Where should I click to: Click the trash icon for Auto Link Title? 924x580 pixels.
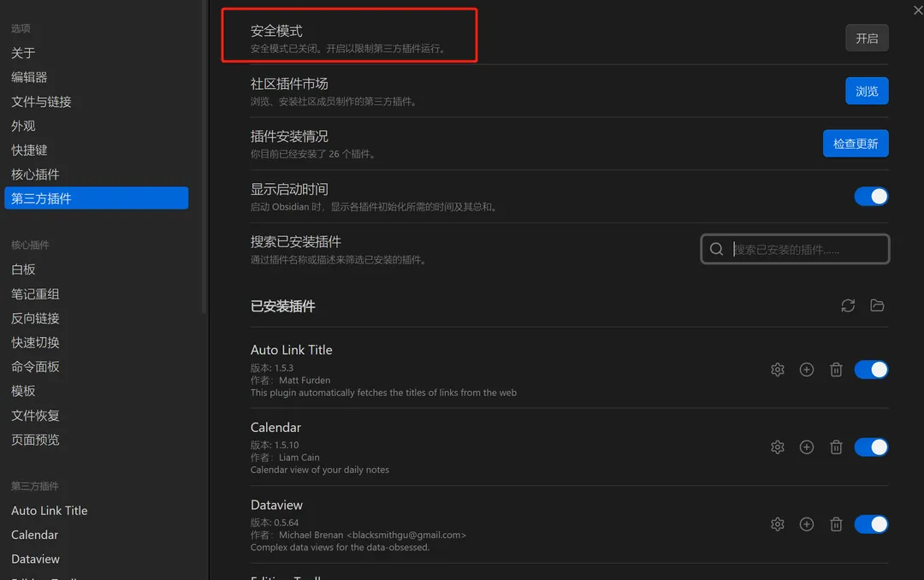[836, 370]
